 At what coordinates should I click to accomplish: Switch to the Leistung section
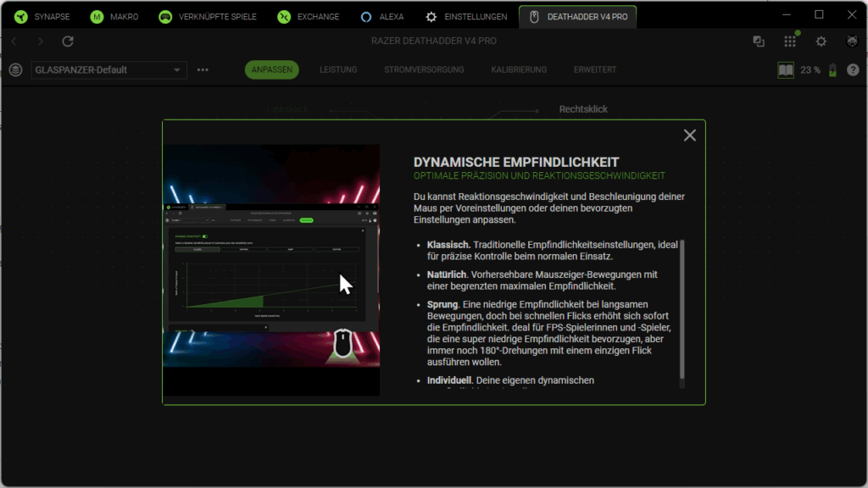338,69
